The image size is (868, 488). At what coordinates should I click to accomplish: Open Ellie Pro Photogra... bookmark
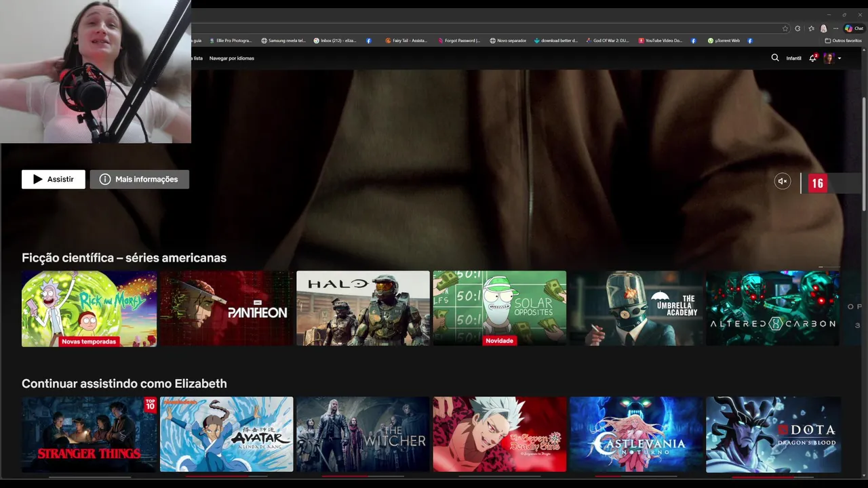click(230, 41)
